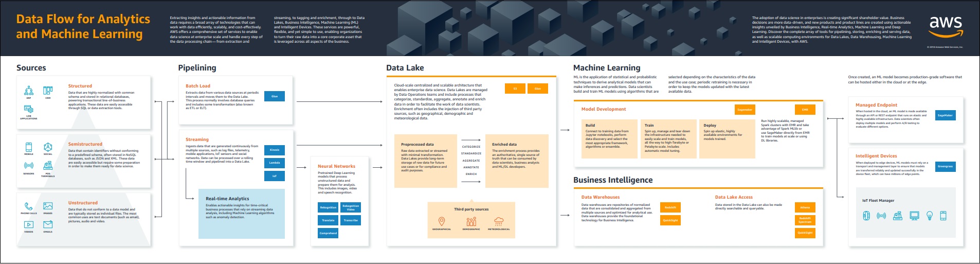This screenshot has width=980, height=264.
Task: Click the Unstructured heading
Action: (83, 203)
